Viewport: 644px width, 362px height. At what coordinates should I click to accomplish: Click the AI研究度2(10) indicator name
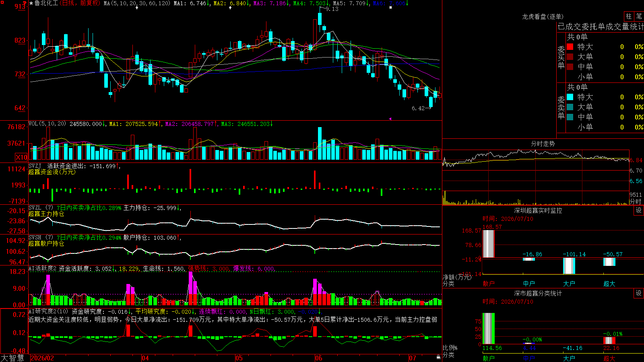49,311
